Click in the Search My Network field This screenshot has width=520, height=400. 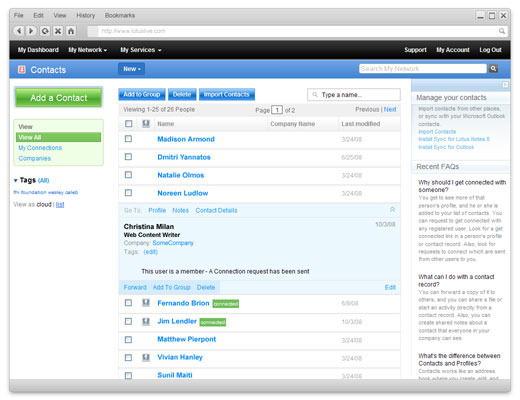(x=423, y=68)
